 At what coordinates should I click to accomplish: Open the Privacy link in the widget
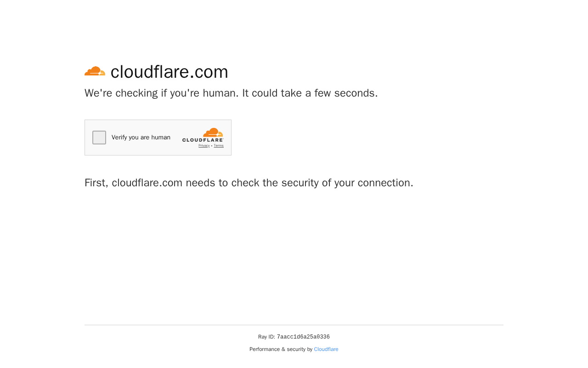pyautogui.click(x=204, y=146)
